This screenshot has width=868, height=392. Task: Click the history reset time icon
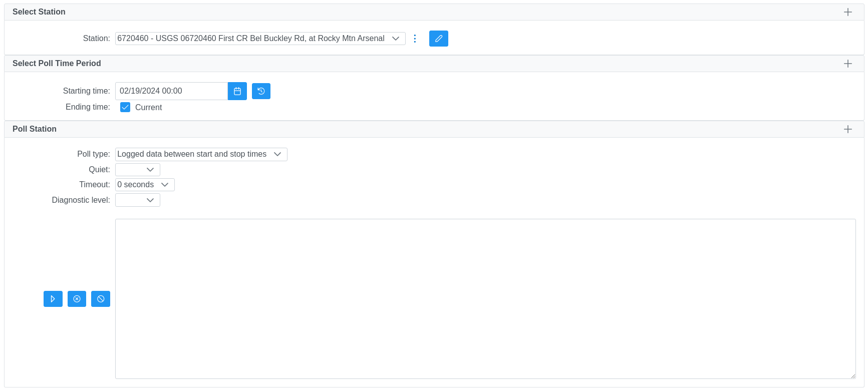pos(261,91)
